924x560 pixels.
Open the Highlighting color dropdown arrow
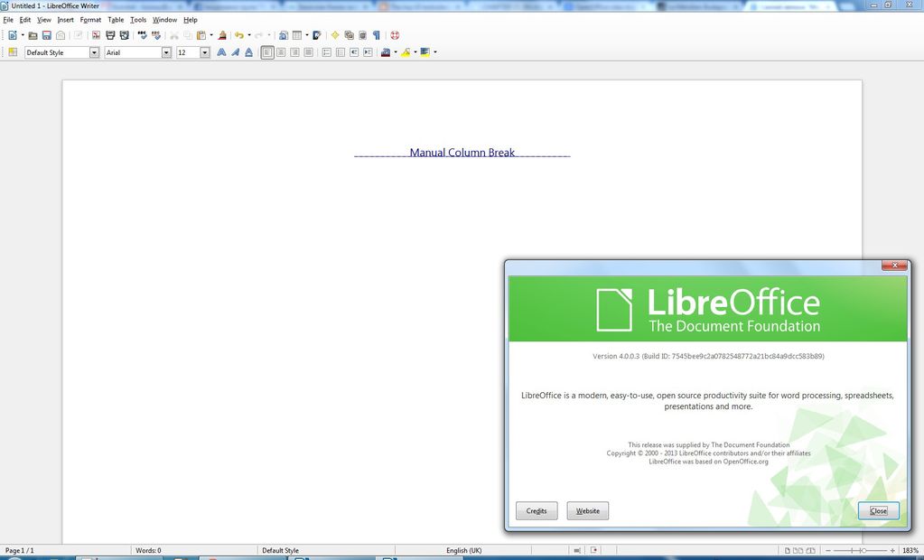tap(415, 52)
